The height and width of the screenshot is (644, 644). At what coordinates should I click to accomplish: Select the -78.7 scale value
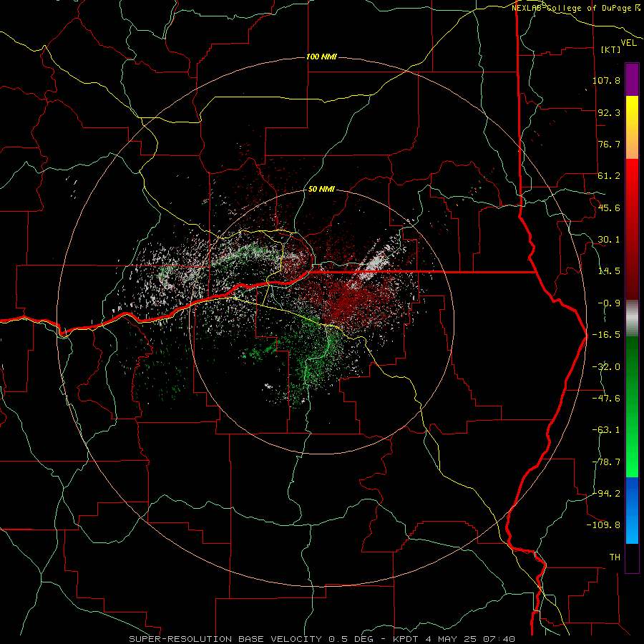point(606,462)
